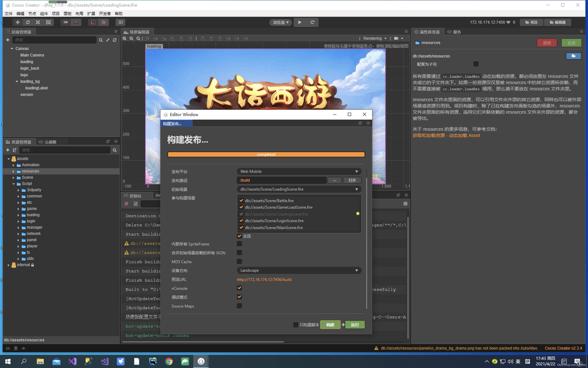Open the 开发者 menu
588x368 pixels.
[x=105, y=14]
